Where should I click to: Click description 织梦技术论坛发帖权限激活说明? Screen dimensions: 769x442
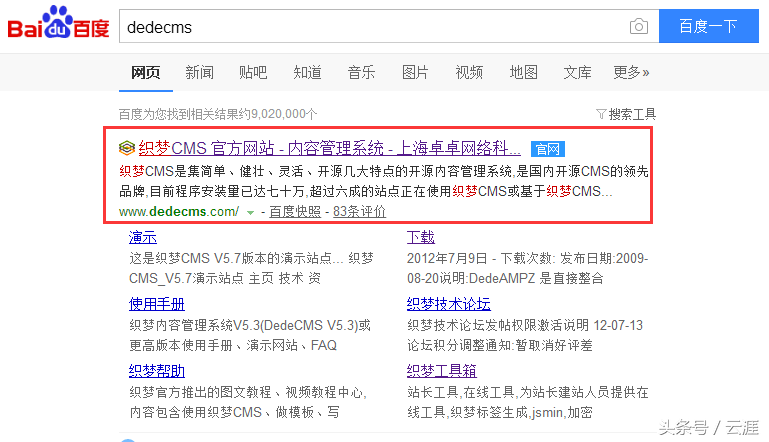(x=525, y=336)
